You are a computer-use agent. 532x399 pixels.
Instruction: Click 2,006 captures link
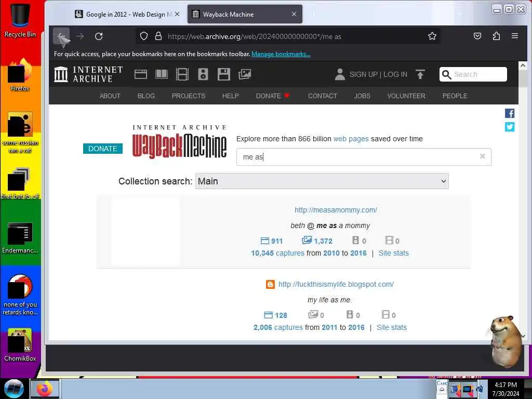(278, 327)
